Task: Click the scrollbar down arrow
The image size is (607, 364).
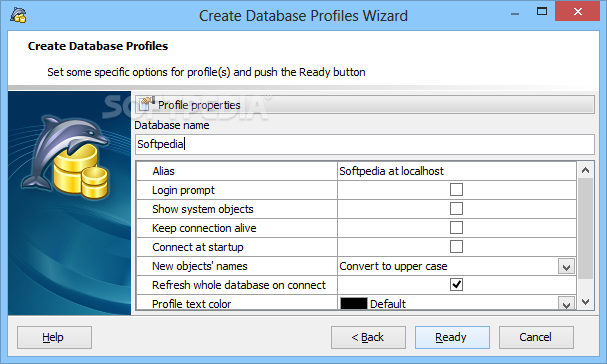Action: pyautogui.click(x=585, y=302)
